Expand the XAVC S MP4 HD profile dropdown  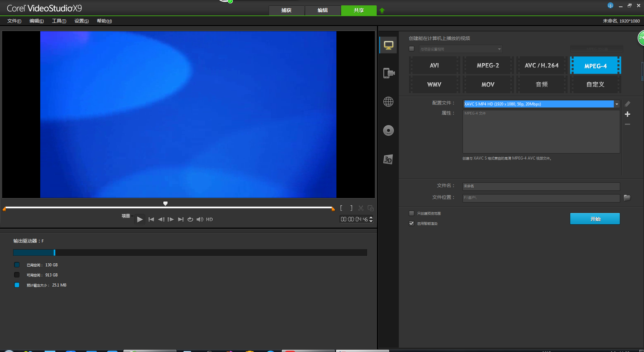(x=616, y=104)
